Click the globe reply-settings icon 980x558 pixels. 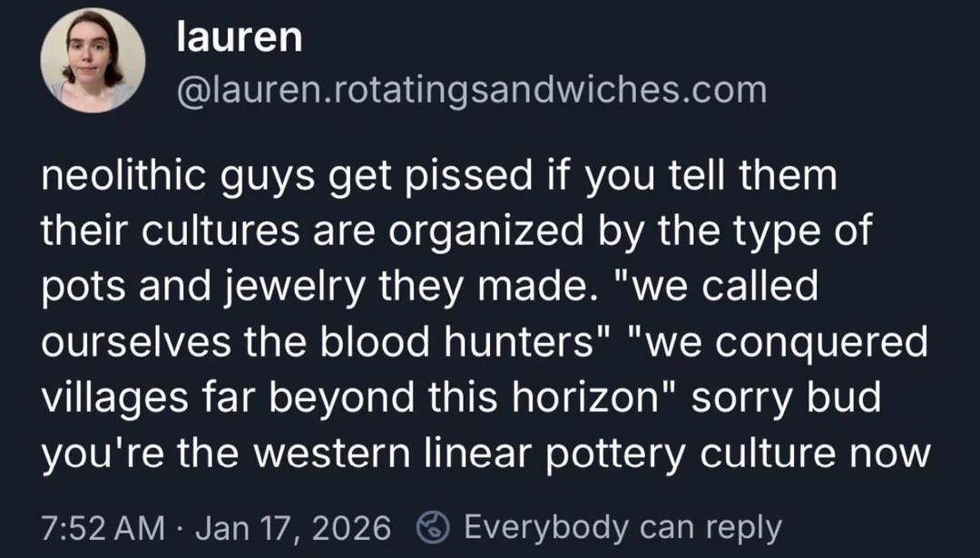[433, 527]
